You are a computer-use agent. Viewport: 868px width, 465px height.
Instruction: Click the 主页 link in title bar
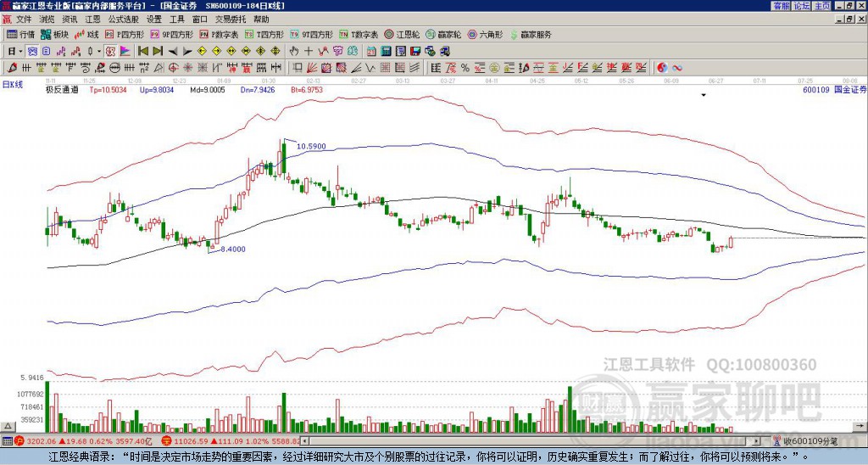click(x=822, y=6)
